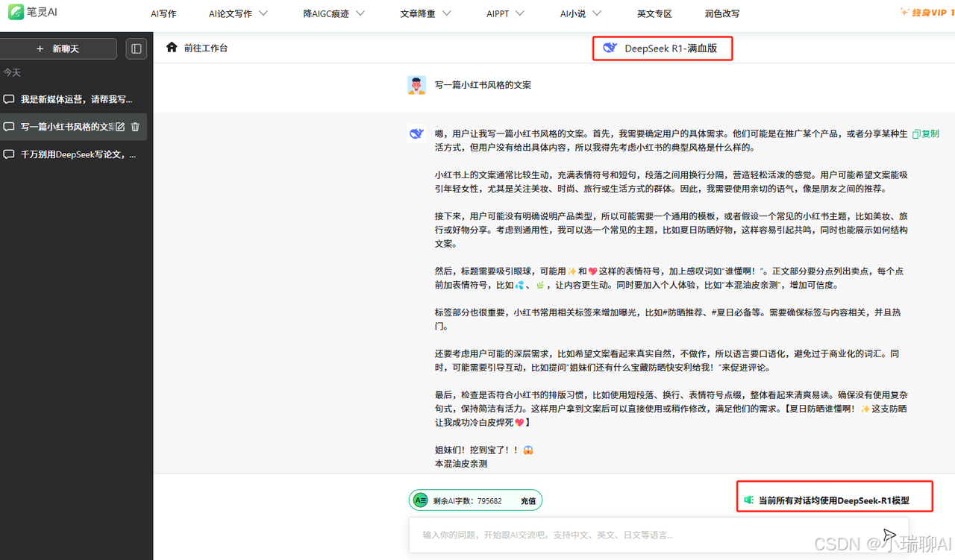Image resolution: width=955 pixels, height=560 pixels.
Task: Click the green A≡ word-count icon
Action: point(421,500)
